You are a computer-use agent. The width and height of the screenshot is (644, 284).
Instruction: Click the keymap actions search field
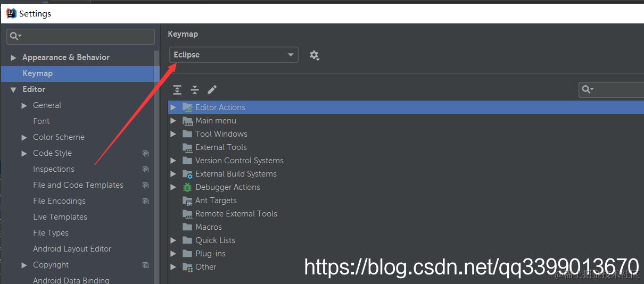612,89
